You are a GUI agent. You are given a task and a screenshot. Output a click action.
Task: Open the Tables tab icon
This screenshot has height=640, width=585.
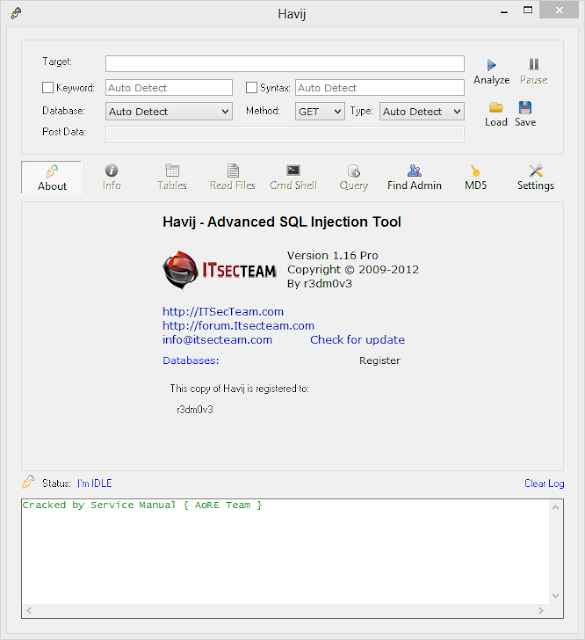[x=172, y=170]
